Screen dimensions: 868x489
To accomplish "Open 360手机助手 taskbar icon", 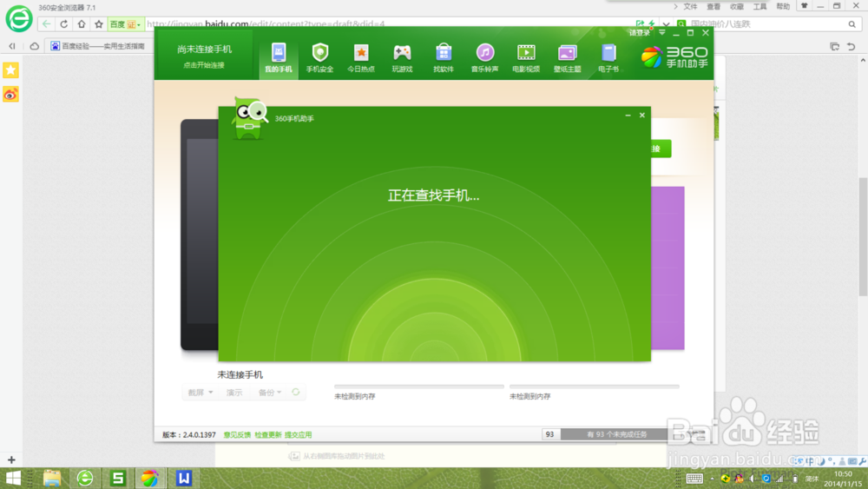I will coord(150,478).
